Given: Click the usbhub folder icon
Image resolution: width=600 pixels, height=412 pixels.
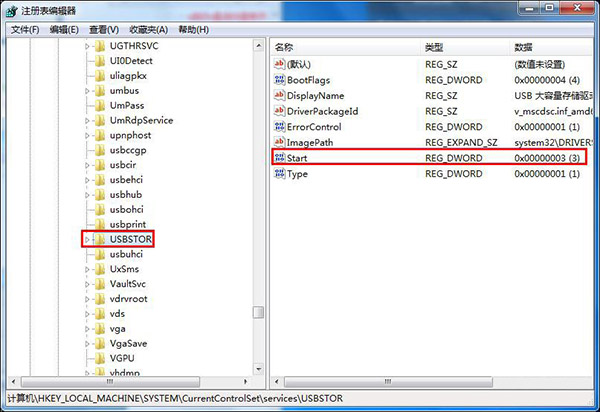Looking at the screenshot, I should pos(100,195).
